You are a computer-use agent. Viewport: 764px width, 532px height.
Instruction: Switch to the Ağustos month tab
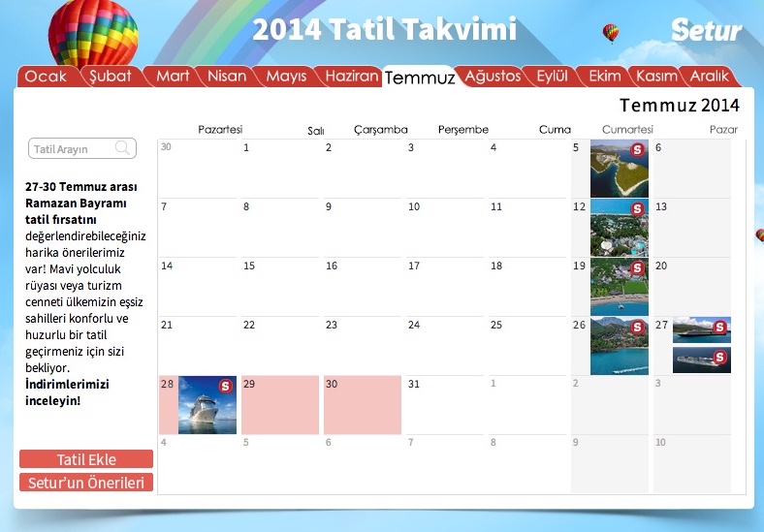[493, 76]
